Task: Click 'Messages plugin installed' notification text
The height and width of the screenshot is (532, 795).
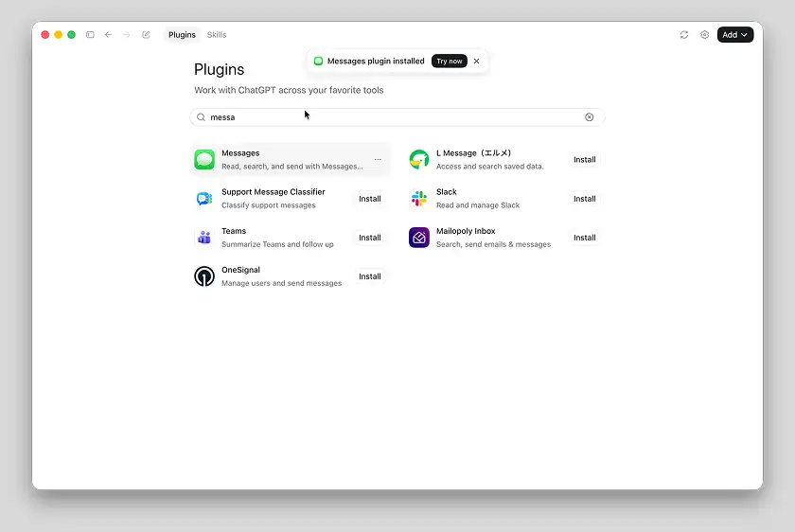Action: 376,61
